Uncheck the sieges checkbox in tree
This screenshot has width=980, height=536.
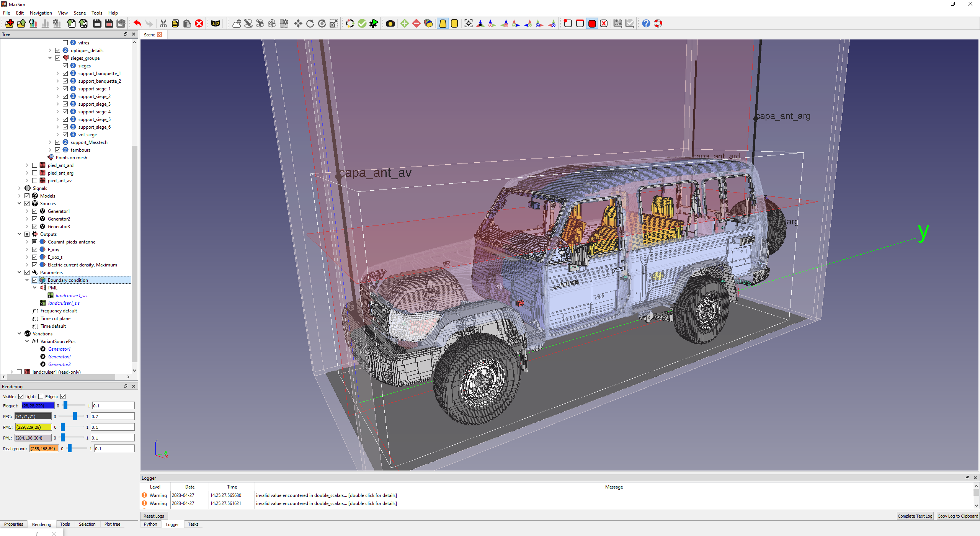click(x=65, y=66)
